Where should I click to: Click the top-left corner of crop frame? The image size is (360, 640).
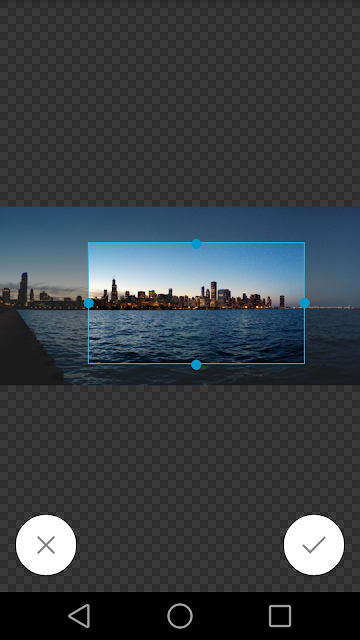tap(89, 242)
